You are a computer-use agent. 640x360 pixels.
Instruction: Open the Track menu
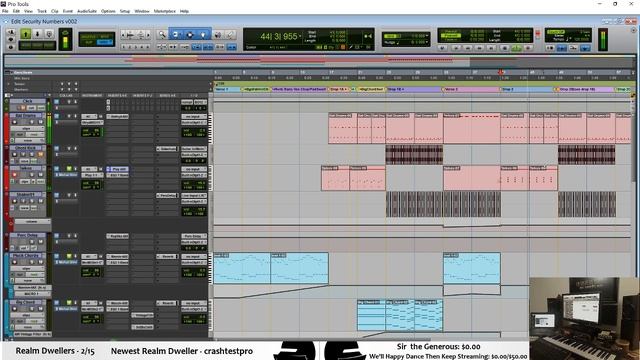click(x=42, y=11)
